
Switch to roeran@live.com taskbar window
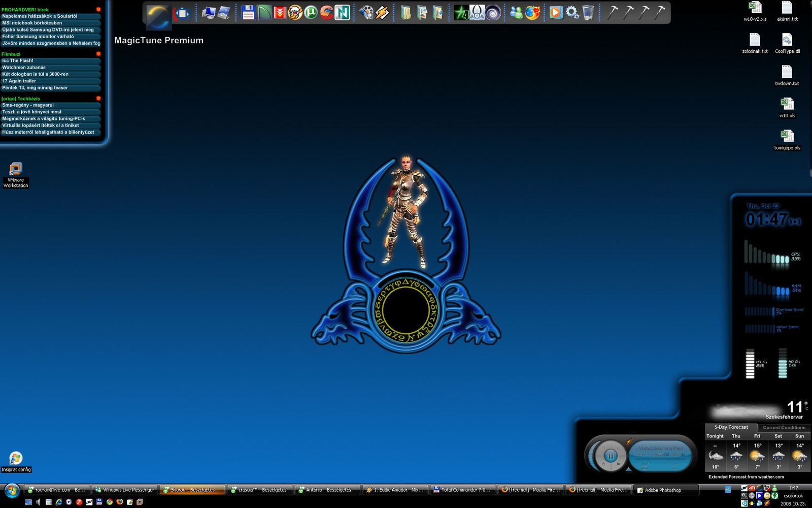[57, 490]
